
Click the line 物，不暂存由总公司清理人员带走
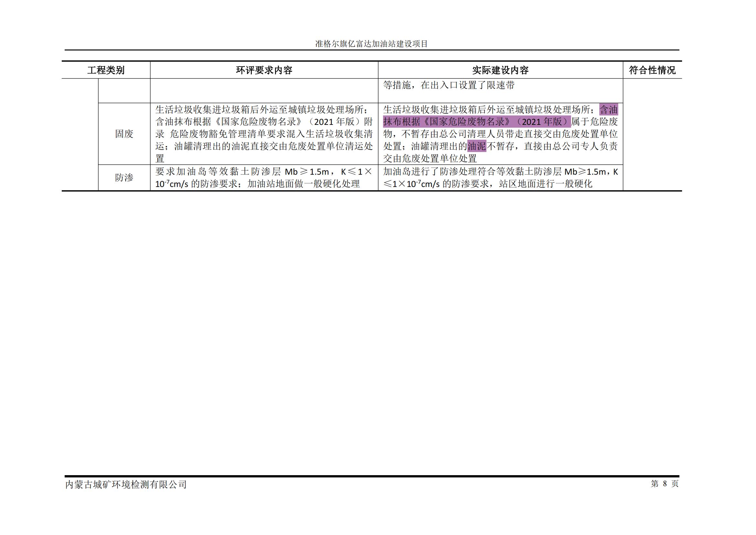tap(500, 134)
